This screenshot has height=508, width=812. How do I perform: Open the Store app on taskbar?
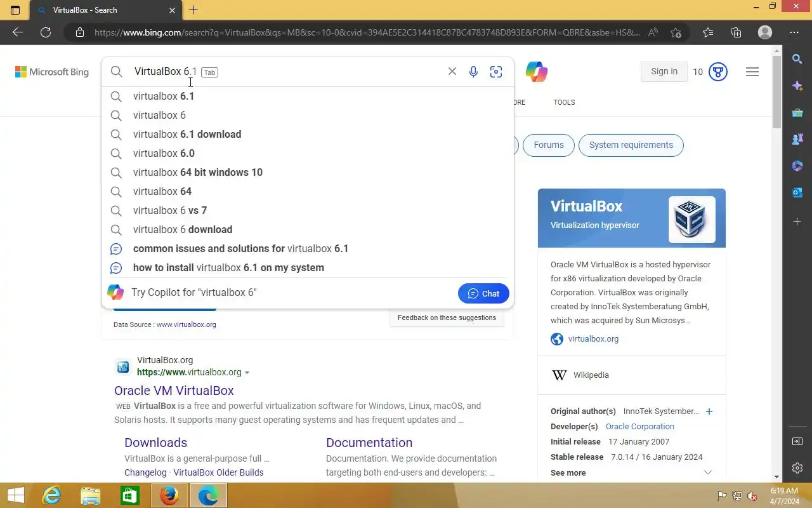click(130, 495)
